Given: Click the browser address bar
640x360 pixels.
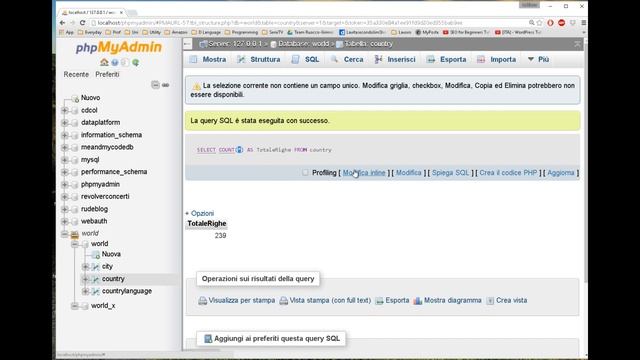Looking at the screenshot, I should click(310, 23).
